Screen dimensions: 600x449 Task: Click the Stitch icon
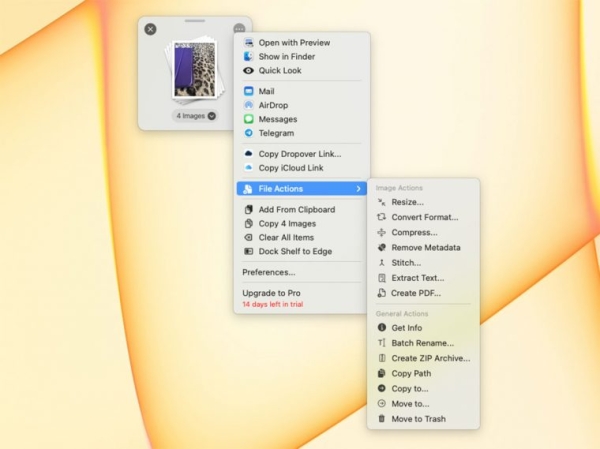tap(382, 263)
